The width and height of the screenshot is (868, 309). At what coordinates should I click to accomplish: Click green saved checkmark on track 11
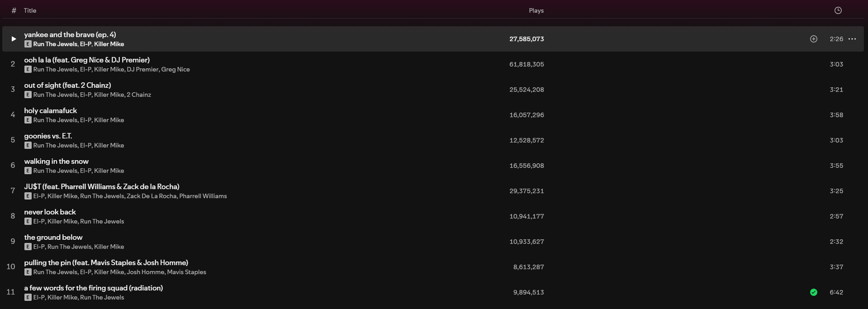[813, 292]
